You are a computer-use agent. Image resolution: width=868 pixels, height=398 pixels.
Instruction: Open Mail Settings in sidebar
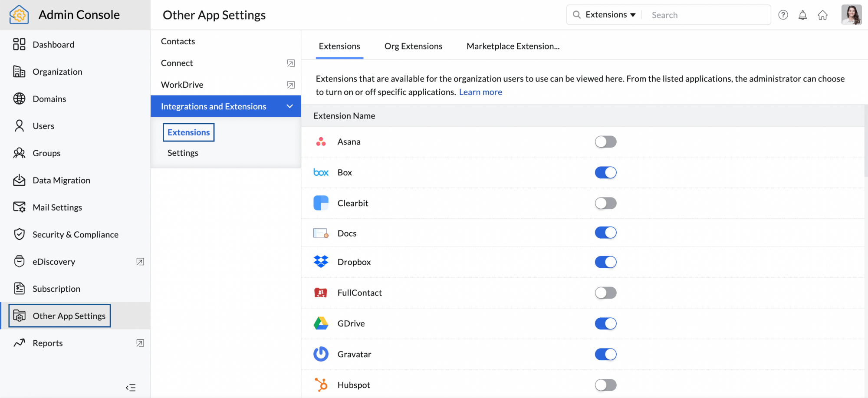(57, 207)
